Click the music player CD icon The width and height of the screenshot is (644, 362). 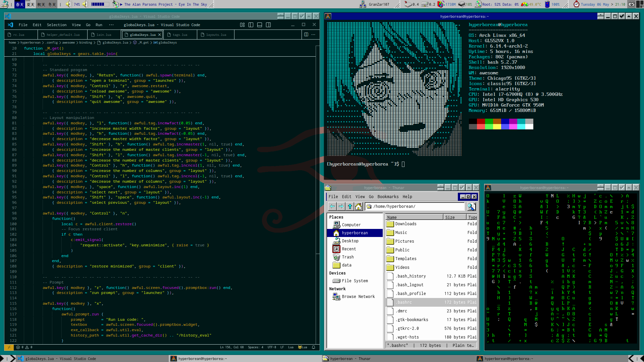115,4
